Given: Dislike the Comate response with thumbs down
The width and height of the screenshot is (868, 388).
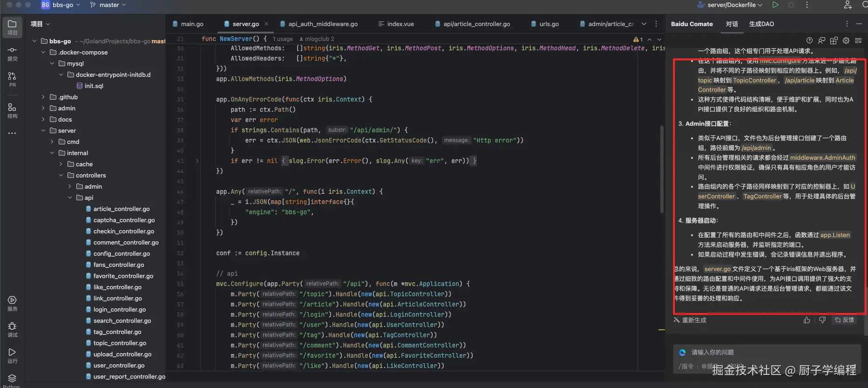Looking at the screenshot, I should (x=822, y=320).
